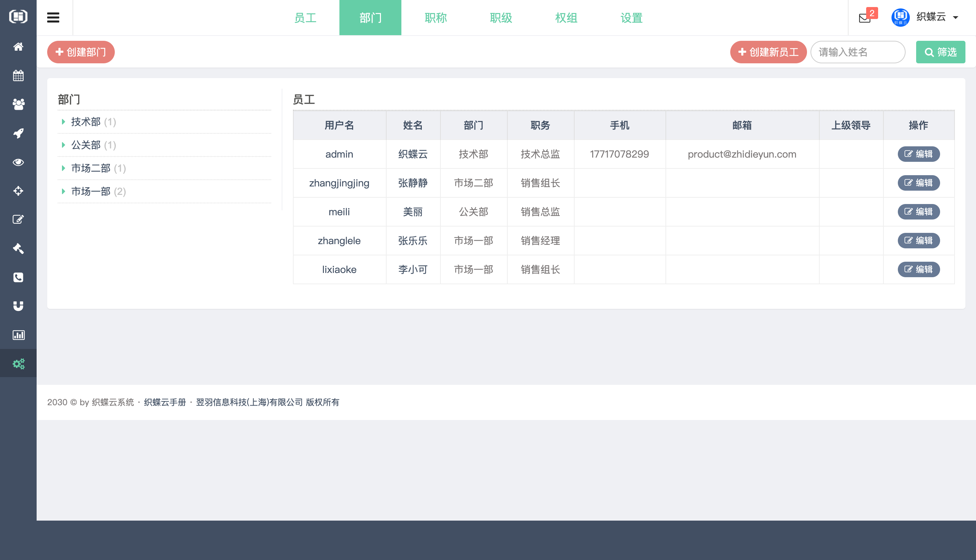The height and width of the screenshot is (560, 976).
Task: Select the eye icon in the sidebar
Action: pyautogui.click(x=18, y=162)
